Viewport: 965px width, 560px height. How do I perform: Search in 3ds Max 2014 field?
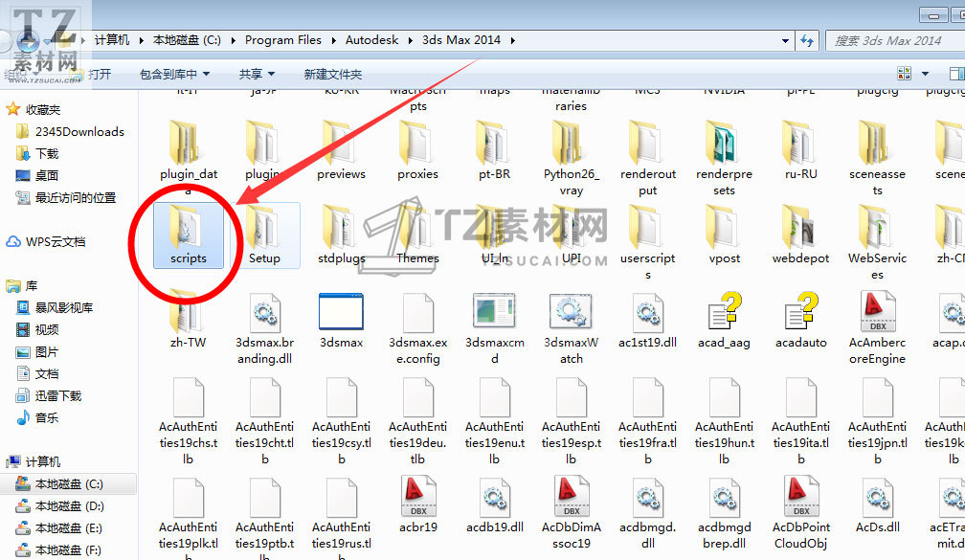point(895,40)
